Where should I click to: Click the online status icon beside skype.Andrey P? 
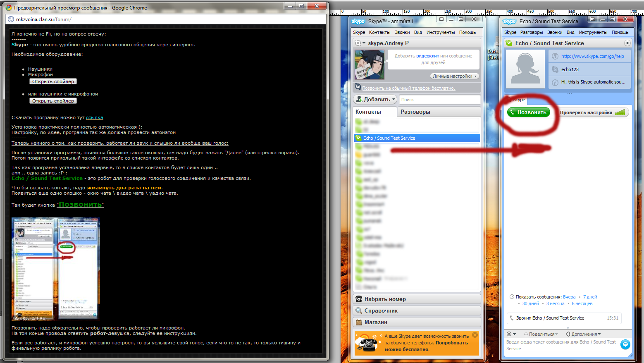[x=358, y=43]
